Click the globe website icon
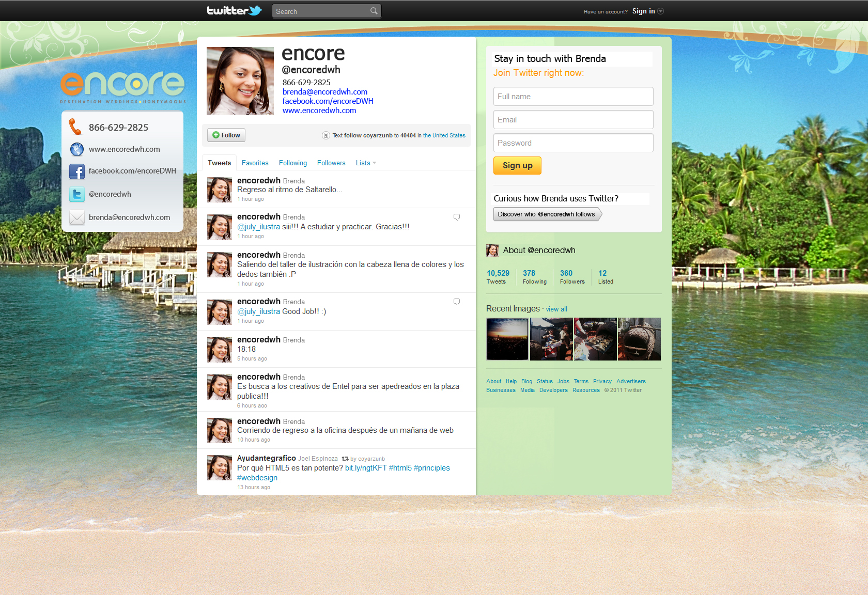Screen dimensions: 868x595 [77, 149]
